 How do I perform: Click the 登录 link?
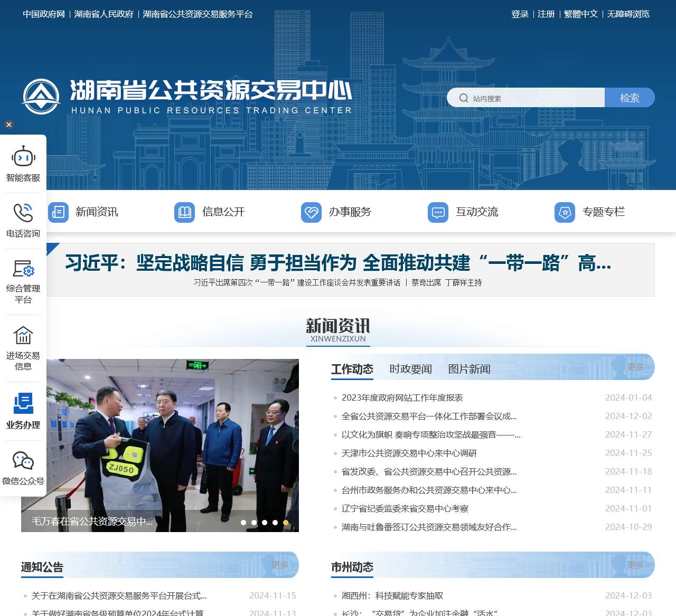[520, 14]
